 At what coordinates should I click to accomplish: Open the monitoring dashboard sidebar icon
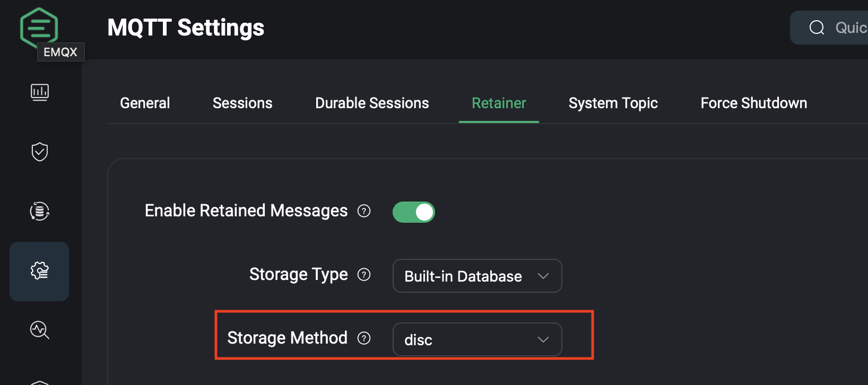40,92
